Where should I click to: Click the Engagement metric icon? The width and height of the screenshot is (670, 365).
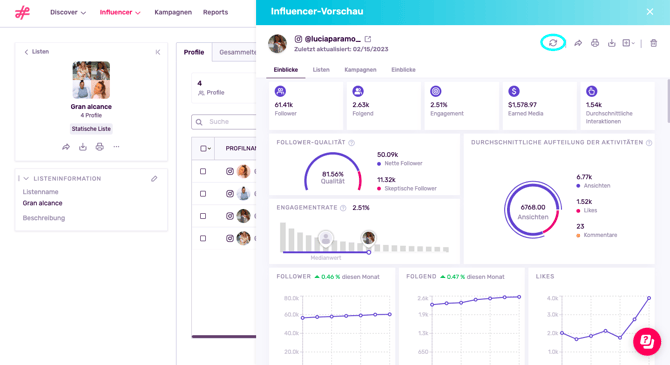(436, 91)
